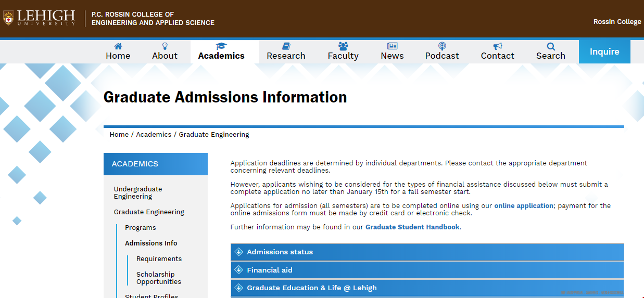644x298 pixels.
Task: Click the book icon above Research
Action: pyautogui.click(x=286, y=46)
